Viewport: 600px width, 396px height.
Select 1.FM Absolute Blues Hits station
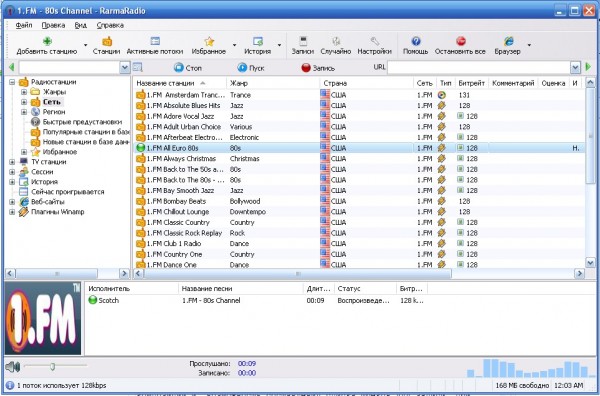[x=359, y=105]
